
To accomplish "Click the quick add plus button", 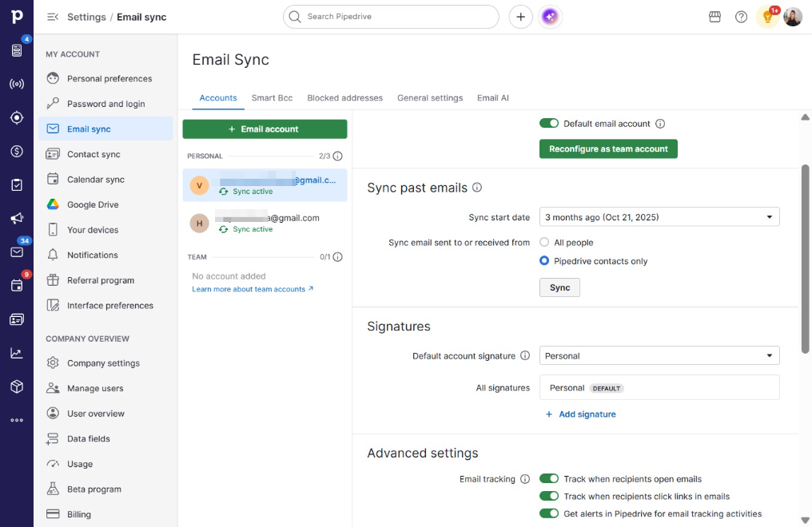I will click(x=520, y=17).
